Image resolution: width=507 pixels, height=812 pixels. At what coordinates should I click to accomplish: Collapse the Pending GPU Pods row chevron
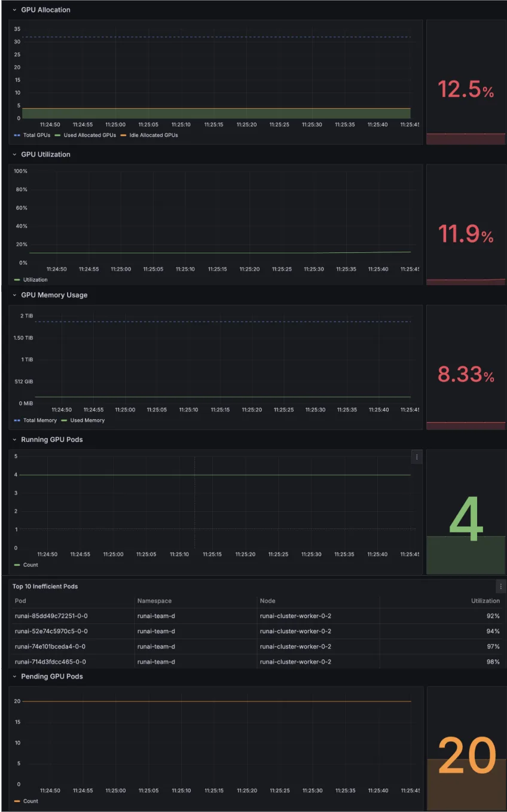click(x=14, y=676)
